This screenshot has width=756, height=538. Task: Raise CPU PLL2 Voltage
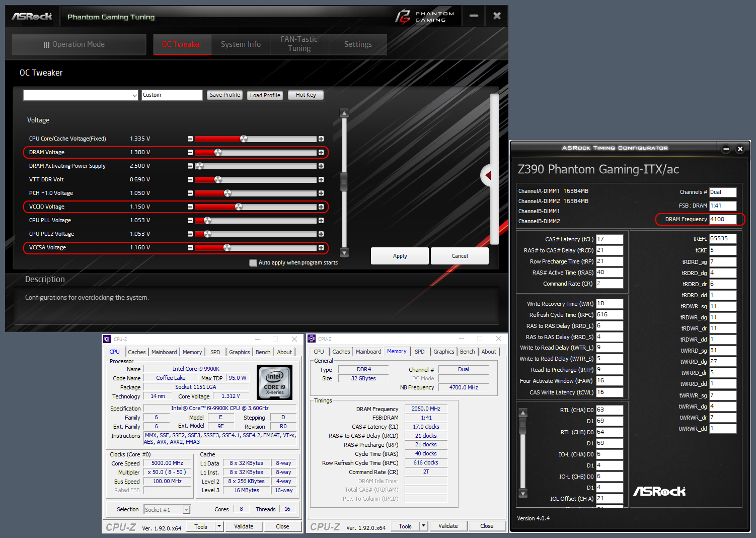[321, 234]
